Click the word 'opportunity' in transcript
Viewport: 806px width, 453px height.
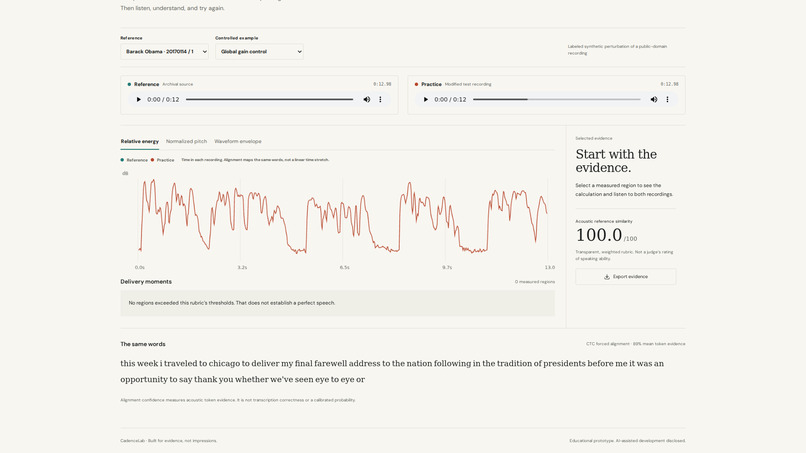(x=144, y=379)
